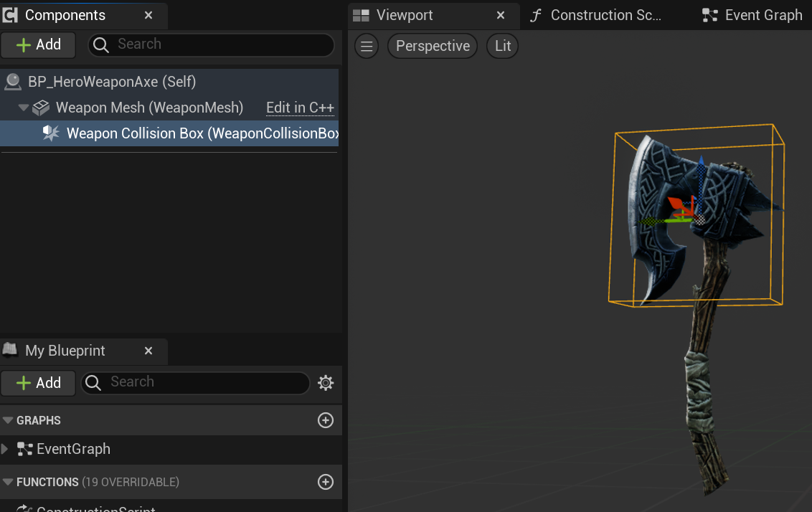
Task: Click Add button in Components panel
Action: click(39, 44)
